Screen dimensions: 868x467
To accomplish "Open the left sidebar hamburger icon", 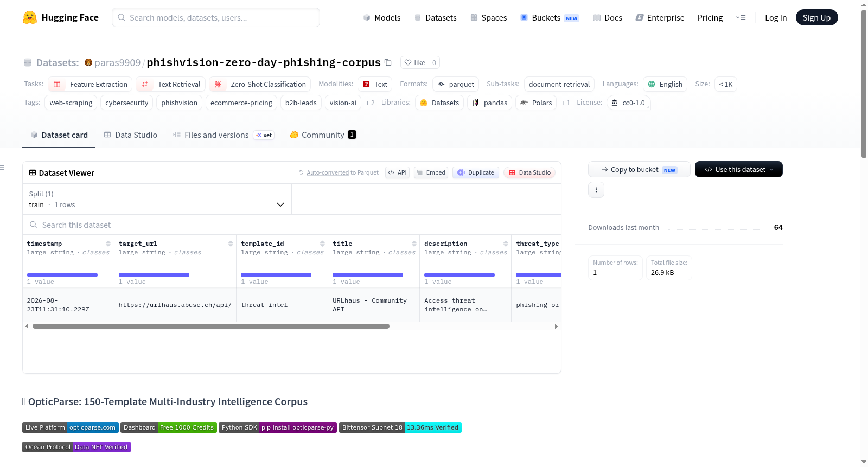I will pyautogui.click(x=2, y=168).
